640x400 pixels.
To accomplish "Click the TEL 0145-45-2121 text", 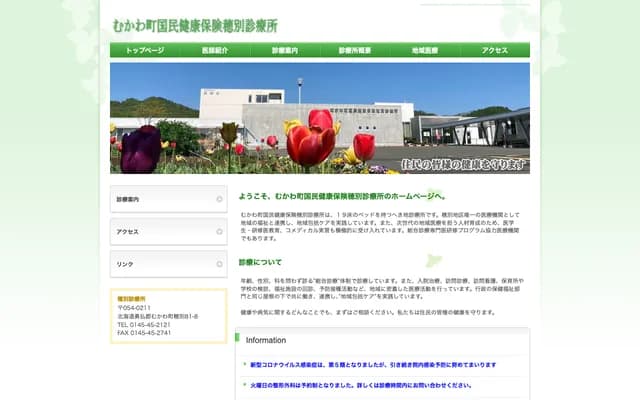I will tap(144, 324).
